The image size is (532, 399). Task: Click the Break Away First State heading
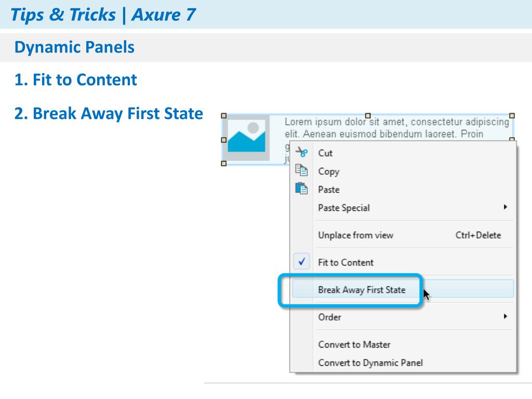pos(109,113)
